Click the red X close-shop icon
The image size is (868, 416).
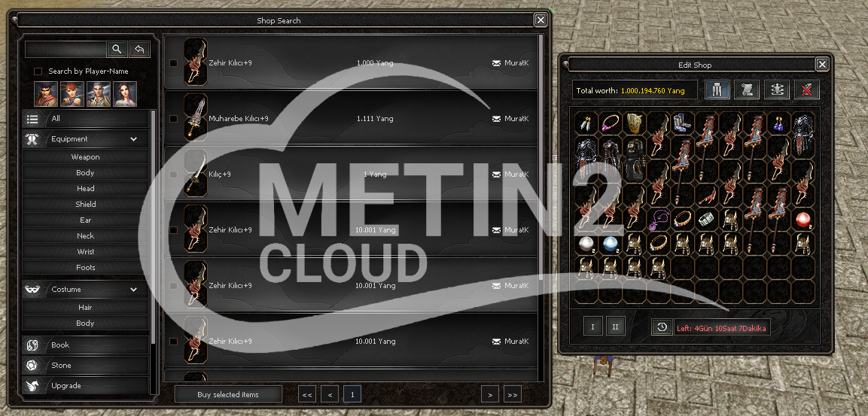click(808, 90)
